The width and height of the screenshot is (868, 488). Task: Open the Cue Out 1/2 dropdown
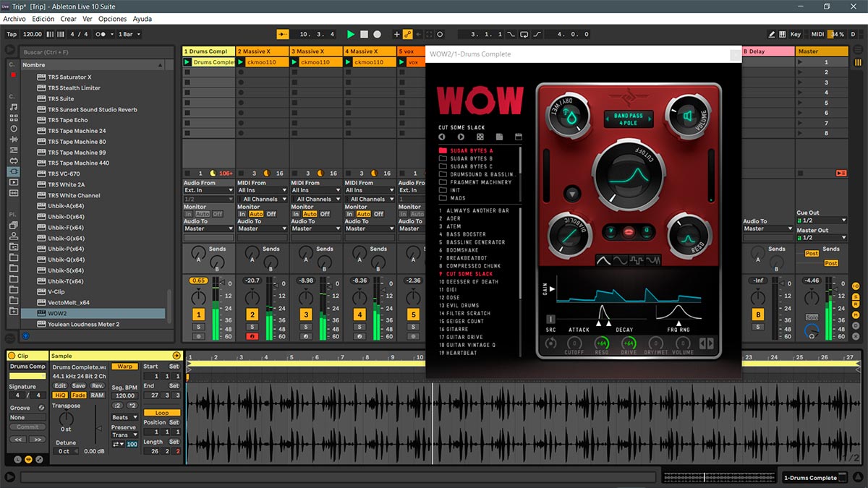(821, 221)
